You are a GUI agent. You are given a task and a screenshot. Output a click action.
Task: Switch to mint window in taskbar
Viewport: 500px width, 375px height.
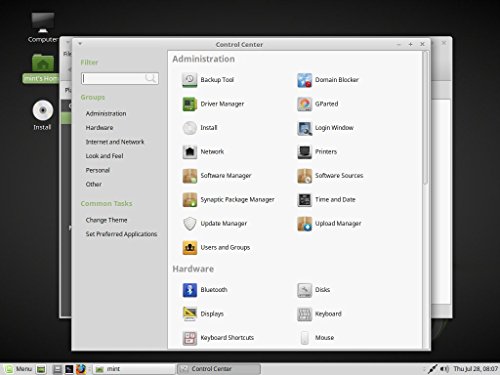(x=133, y=369)
